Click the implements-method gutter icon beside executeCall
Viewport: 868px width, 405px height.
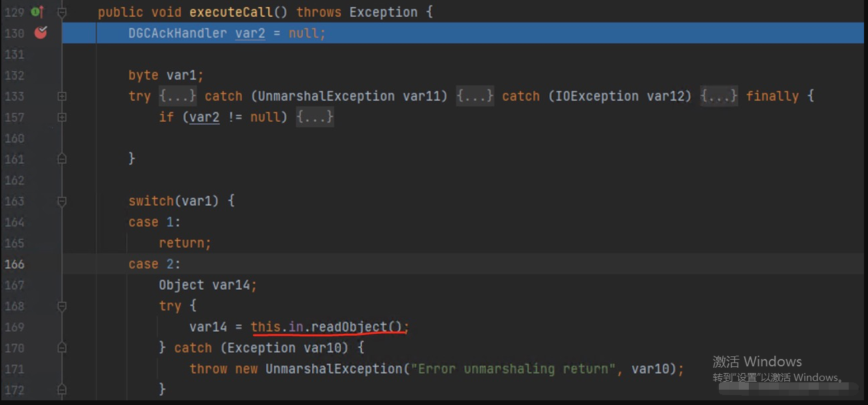pos(37,11)
